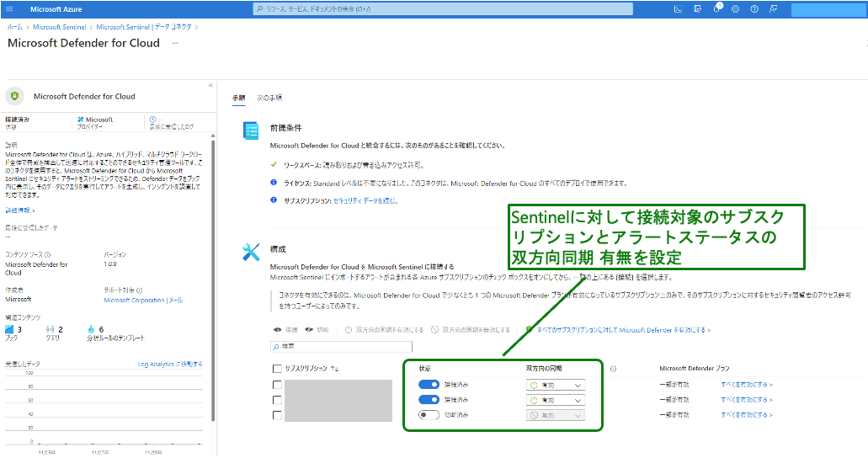Click the configuration wrench tools icon
Screen dimensions: 868x458
pos(251,252)
